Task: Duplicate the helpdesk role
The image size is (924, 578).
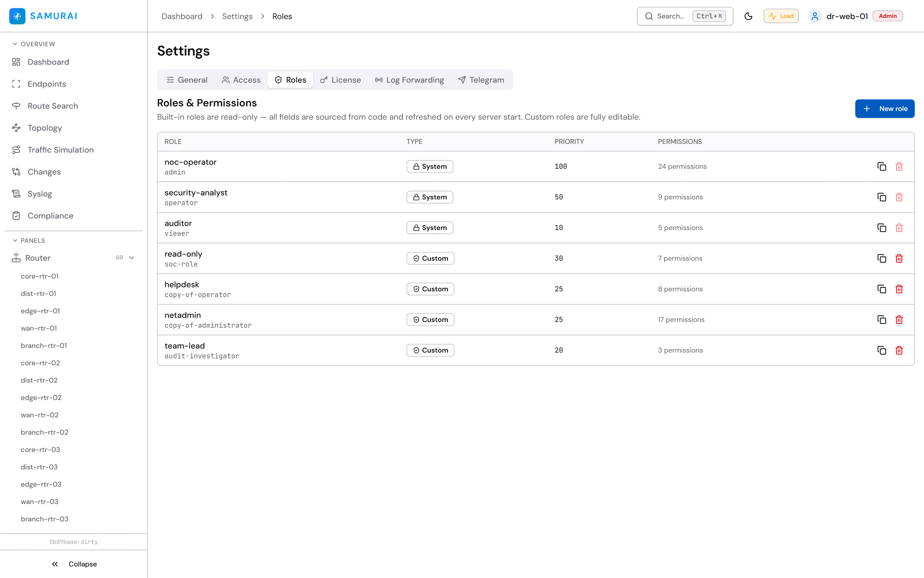Action: click(x=882, y=289)
